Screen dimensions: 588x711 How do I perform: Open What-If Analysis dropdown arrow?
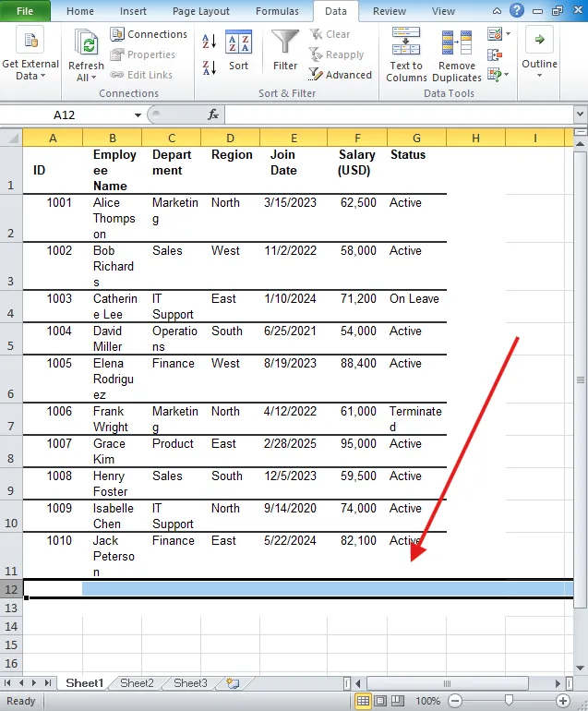pos(507,75)
